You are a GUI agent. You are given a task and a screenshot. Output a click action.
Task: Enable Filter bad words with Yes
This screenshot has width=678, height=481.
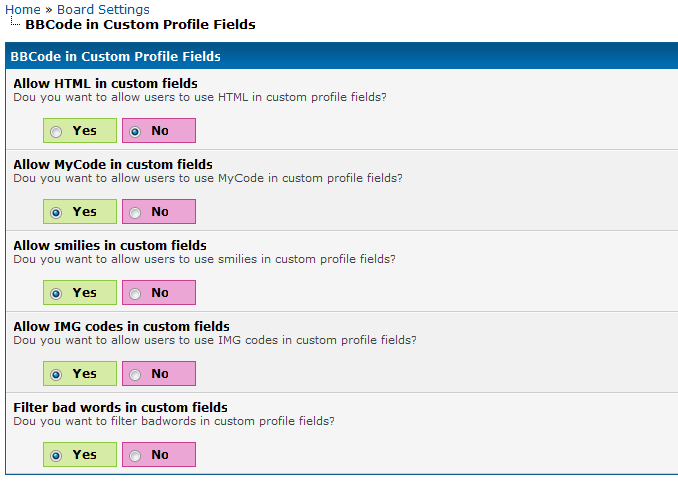56,455
